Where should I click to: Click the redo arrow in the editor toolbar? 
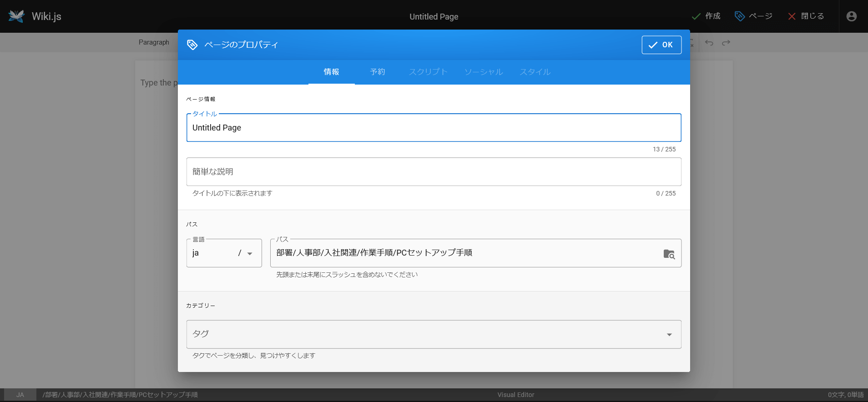[x=726, y=43]
